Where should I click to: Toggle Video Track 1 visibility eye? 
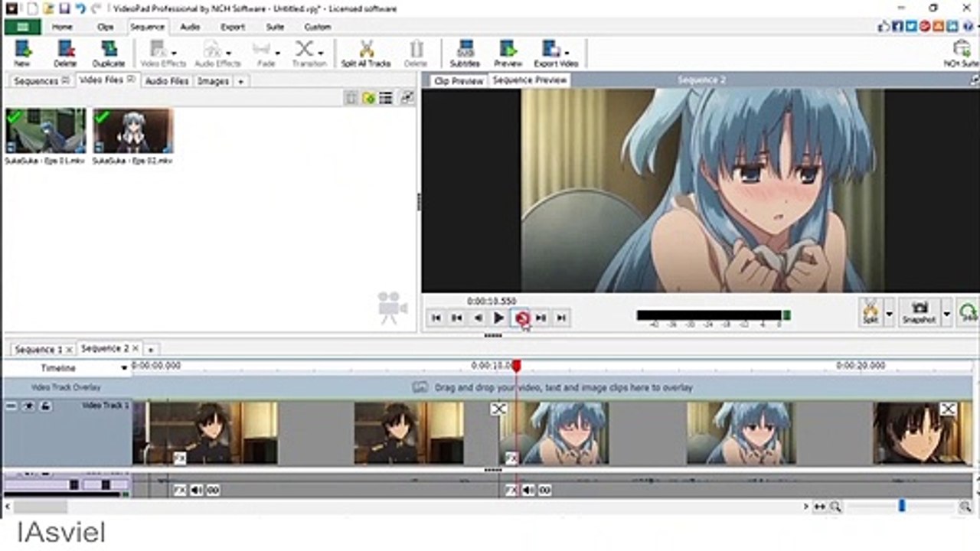click(28, 406)
